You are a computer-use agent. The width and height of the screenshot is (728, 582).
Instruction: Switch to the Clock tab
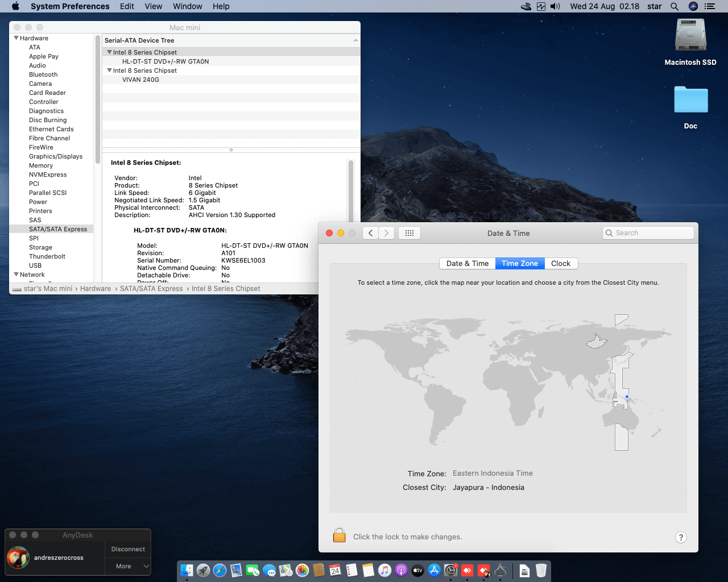pos(560,264)
